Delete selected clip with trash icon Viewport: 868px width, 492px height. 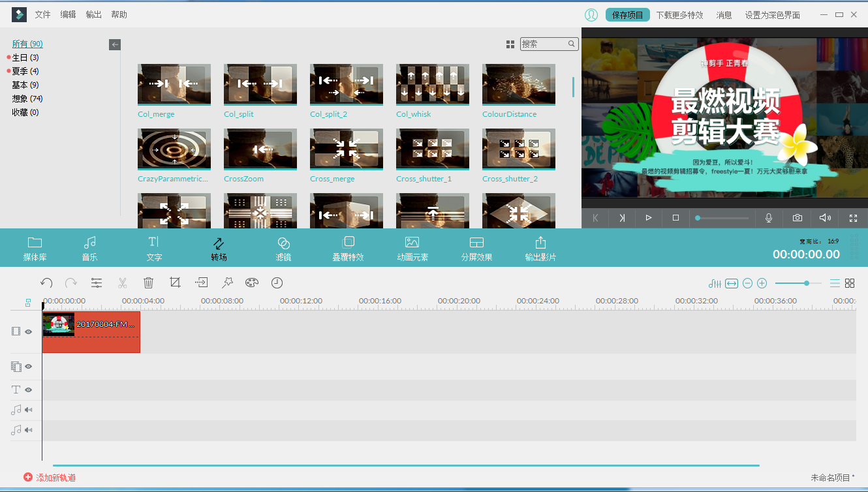[148, 283]
